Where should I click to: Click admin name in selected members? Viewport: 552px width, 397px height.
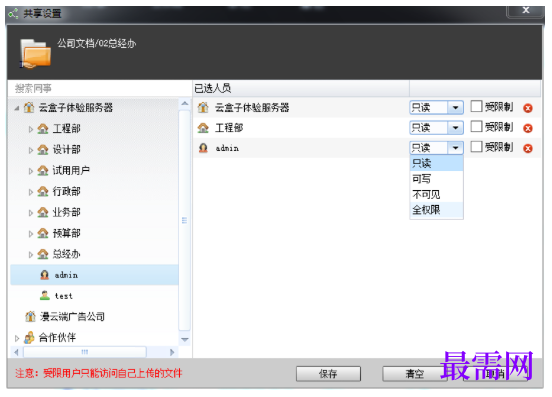point(227,148)
